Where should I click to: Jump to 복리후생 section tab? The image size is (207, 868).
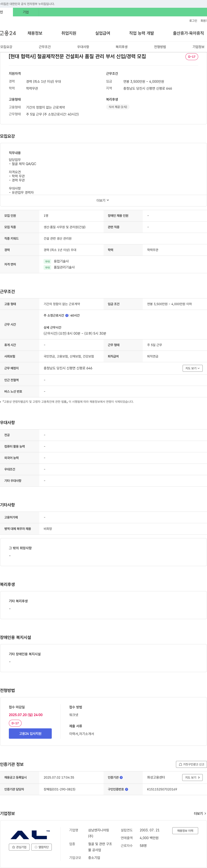tap(121, 47)
